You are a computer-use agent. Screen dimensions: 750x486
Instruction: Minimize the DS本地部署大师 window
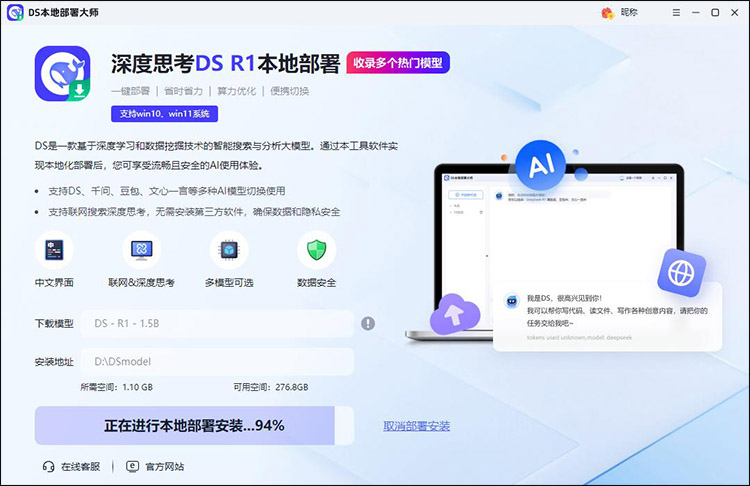(695, 13)
